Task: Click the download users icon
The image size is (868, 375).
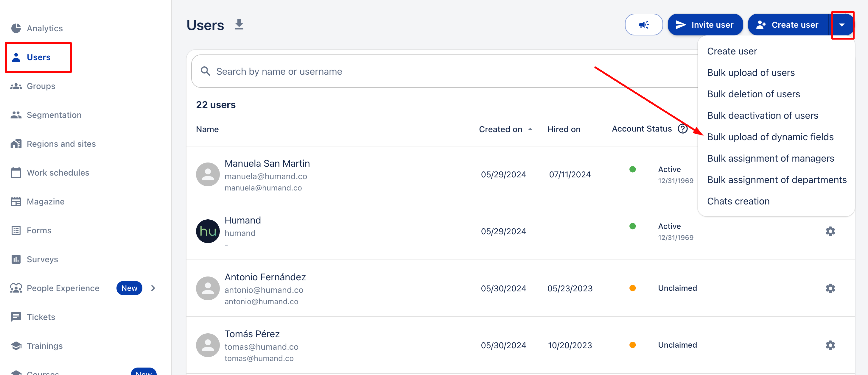Action: tap(239, 25)
